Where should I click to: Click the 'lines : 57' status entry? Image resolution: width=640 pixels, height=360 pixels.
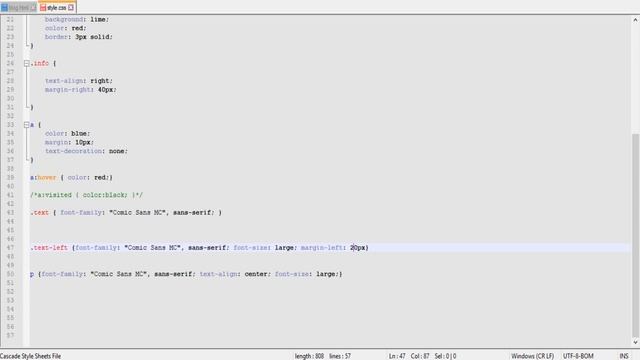coord(340,356)
